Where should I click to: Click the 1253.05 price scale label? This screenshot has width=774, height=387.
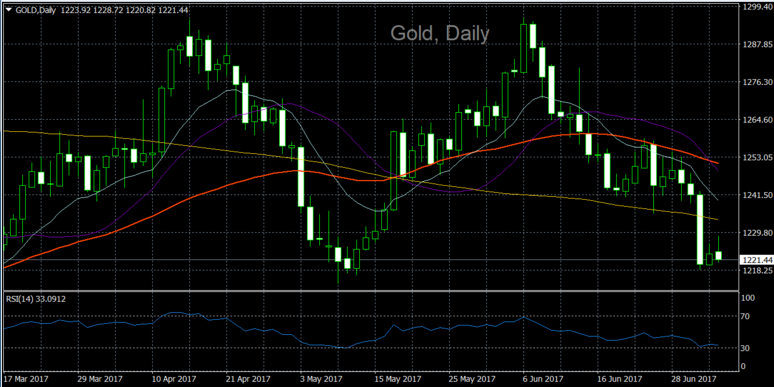tap(757, 157)
